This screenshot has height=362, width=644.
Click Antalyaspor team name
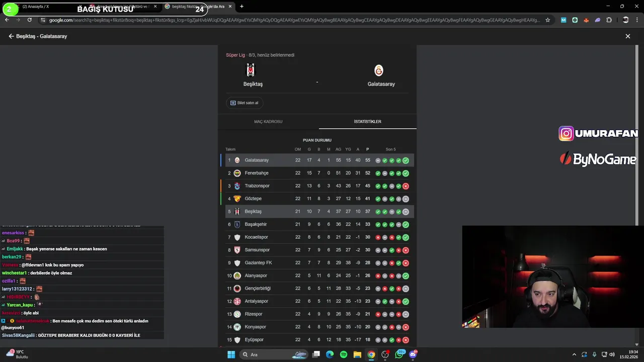tap(256, 301)
